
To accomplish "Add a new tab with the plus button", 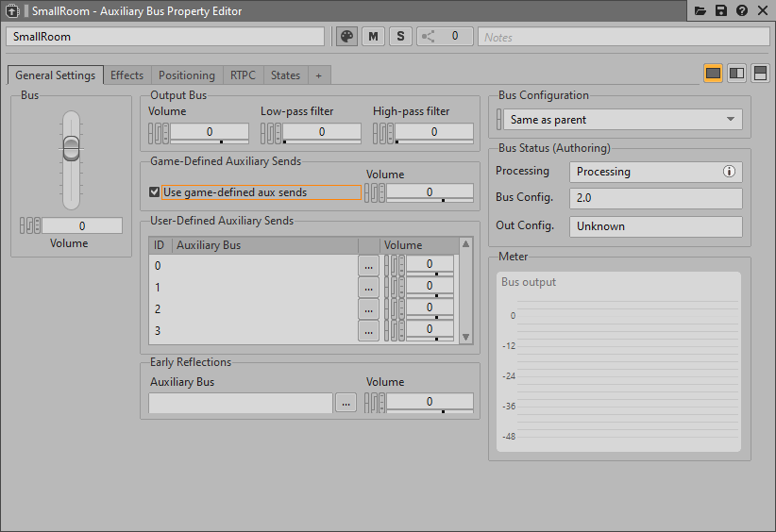I will pyautogui.click(x=318, y=75).
